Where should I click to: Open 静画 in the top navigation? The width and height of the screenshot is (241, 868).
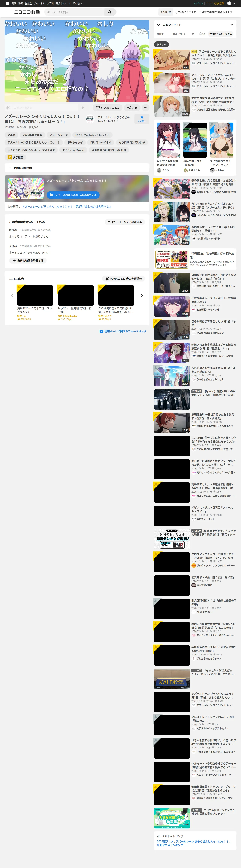coord(21,3)
